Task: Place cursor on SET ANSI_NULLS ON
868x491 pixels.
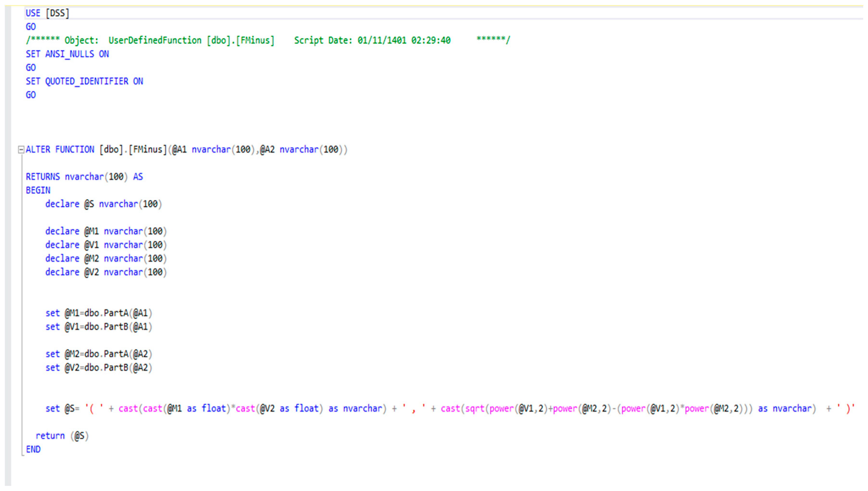Action: (67, 54)
